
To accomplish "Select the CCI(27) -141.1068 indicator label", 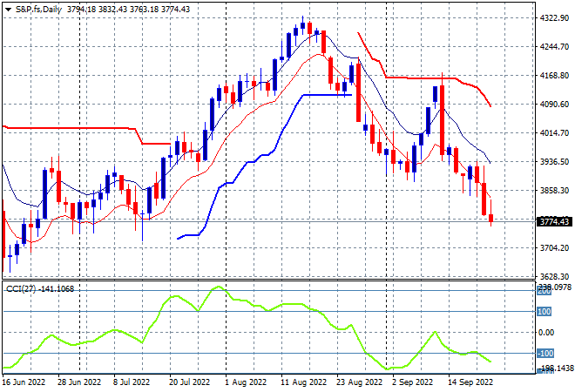I will pos(40,289).
